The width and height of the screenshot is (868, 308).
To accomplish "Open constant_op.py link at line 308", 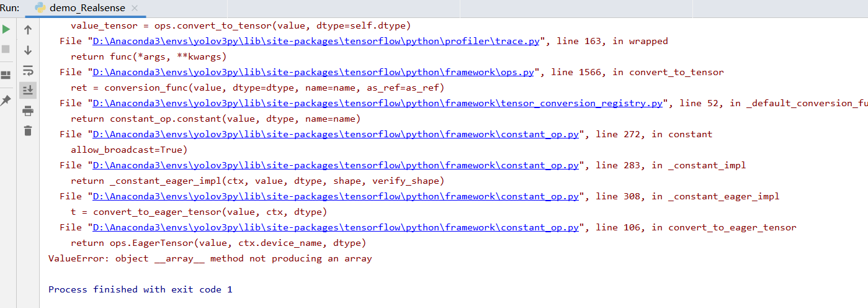I will [x=335, y=196].
